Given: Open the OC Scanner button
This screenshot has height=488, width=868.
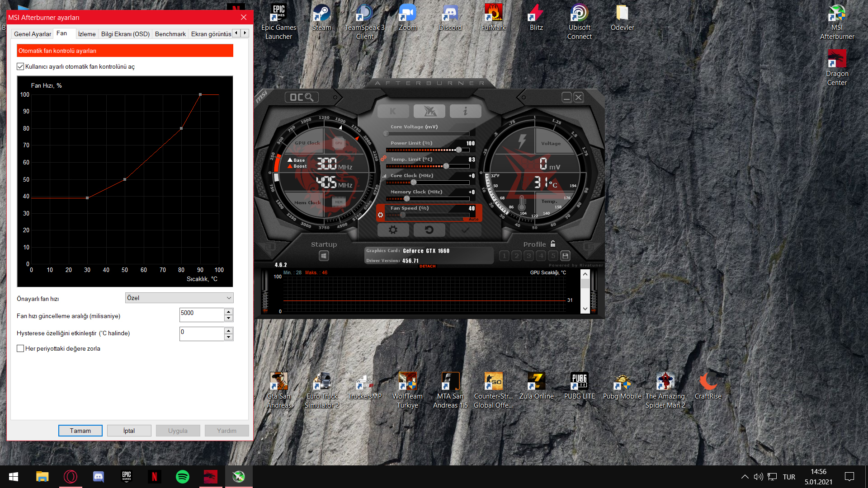Looking at the screenshot, I should click(x=302, y=97).
